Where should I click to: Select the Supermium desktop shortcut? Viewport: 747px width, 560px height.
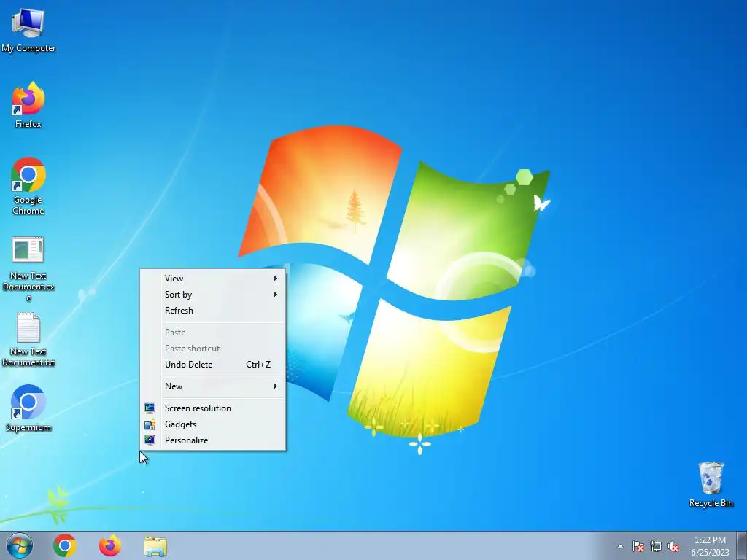(x=28, y=408)
